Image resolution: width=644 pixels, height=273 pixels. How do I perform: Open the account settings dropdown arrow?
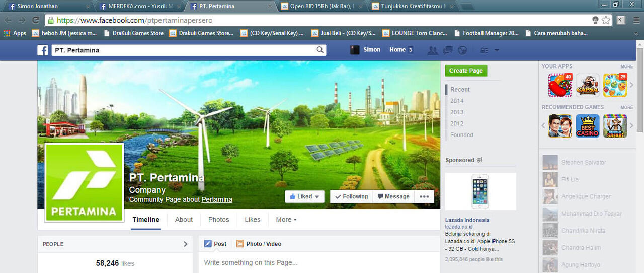click(497, 50)
